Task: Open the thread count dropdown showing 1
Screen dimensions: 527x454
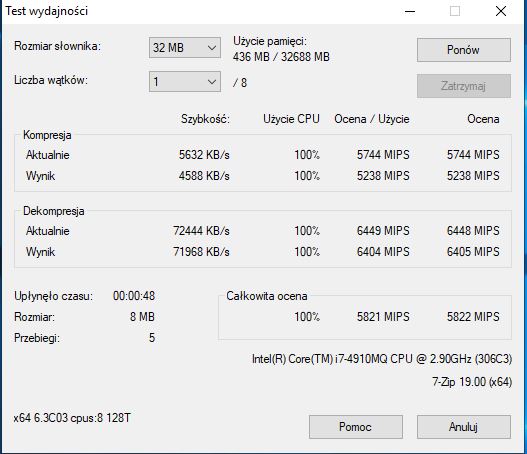Action: [x=185, y=82]
